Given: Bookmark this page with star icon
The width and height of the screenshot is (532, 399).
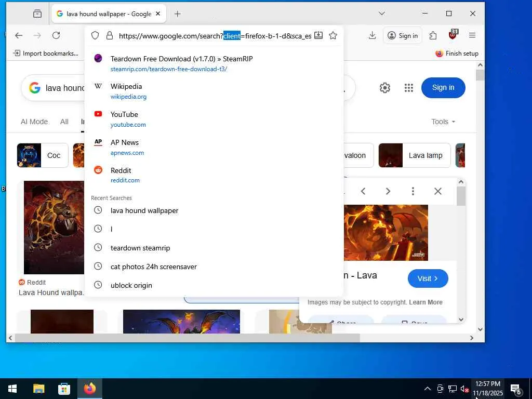Looking at the screenshot, I should [333, 35].
